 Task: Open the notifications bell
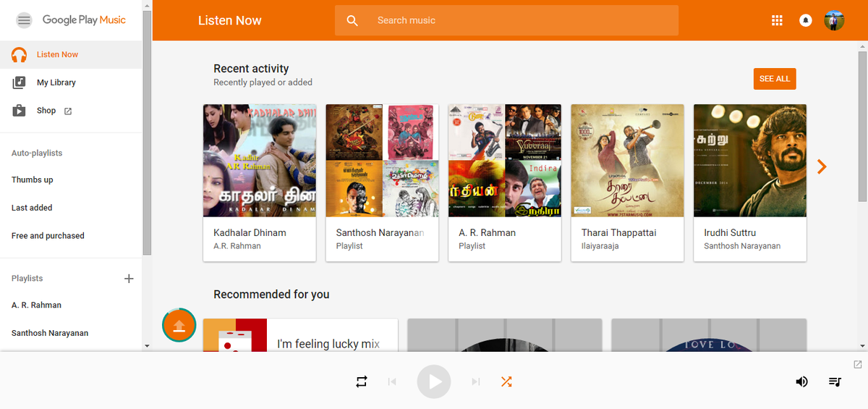[805, 20]
